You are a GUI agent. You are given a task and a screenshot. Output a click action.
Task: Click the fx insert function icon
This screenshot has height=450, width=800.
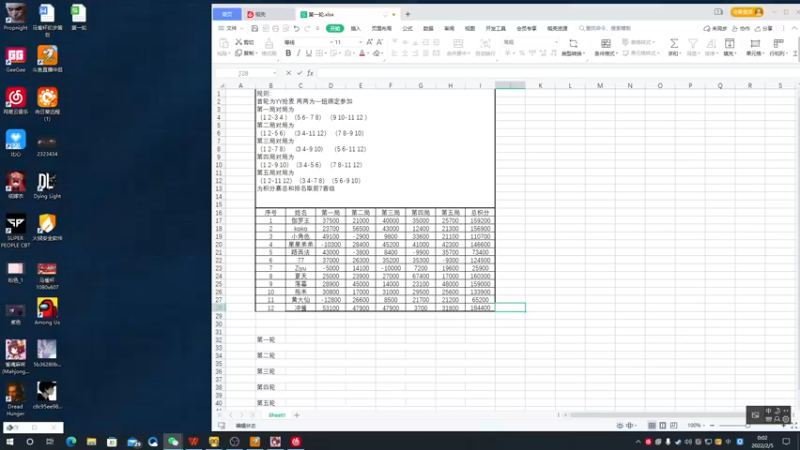(310, 73)
